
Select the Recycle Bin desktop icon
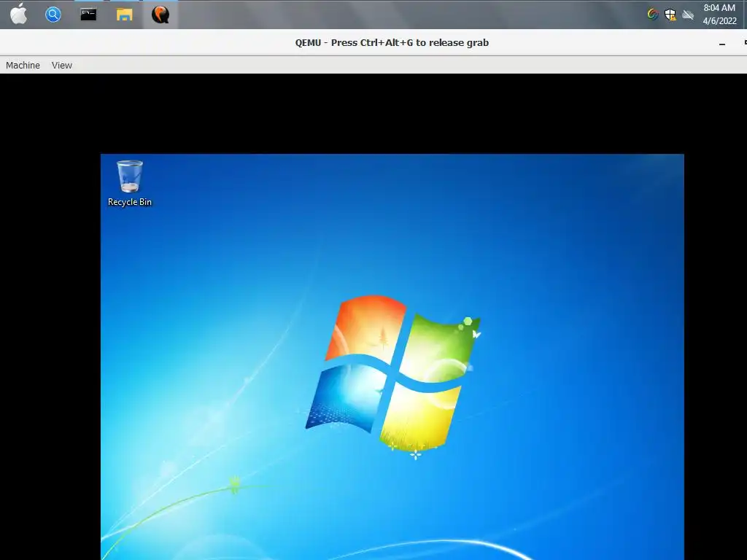[x=130, y=183]
